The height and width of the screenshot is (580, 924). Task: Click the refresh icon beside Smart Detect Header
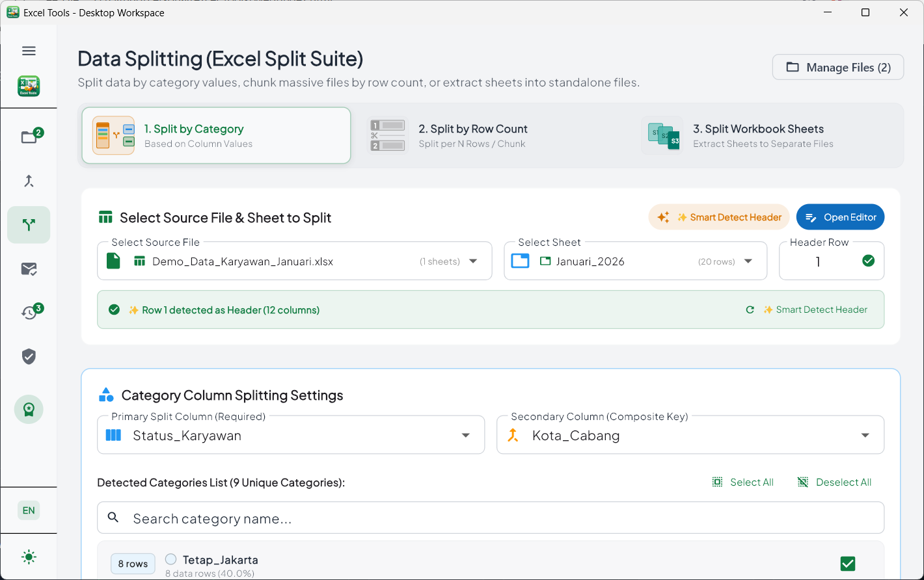coord(750,310)
